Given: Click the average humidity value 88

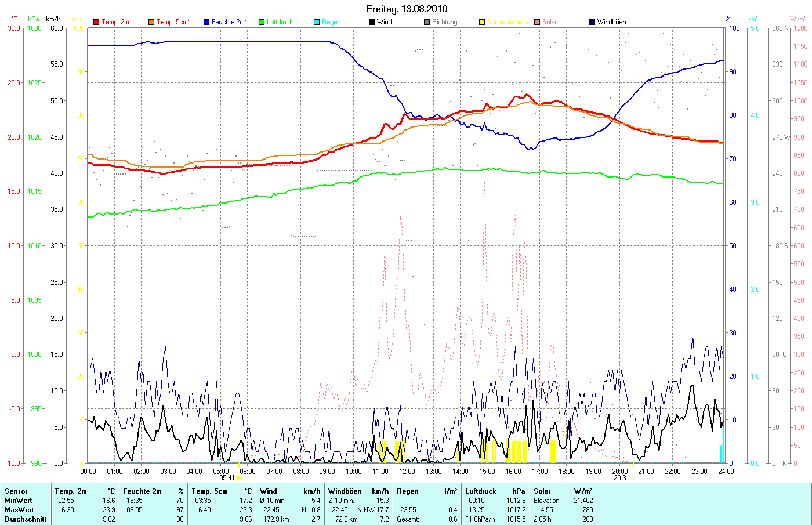Looking at the screenshot, I should (x=180, y=519).
